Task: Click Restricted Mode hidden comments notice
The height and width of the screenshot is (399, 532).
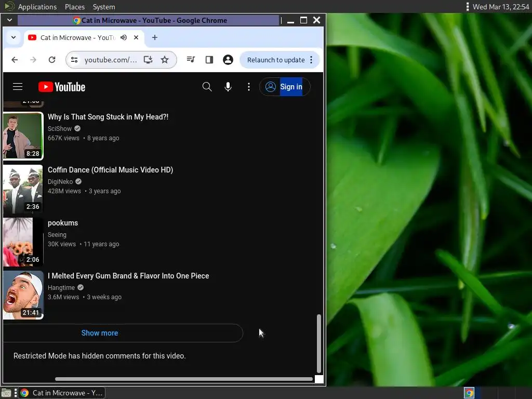Action: [99, 356]
